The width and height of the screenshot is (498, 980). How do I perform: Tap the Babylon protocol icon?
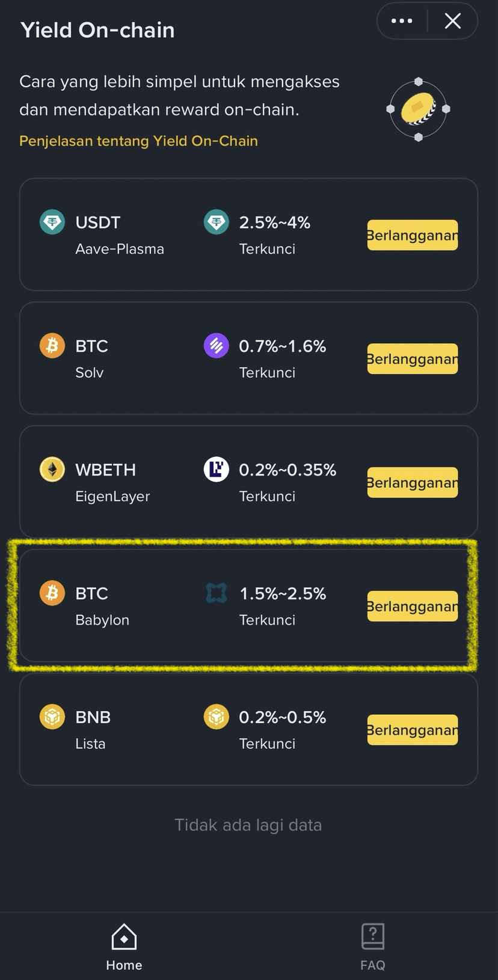216,593
